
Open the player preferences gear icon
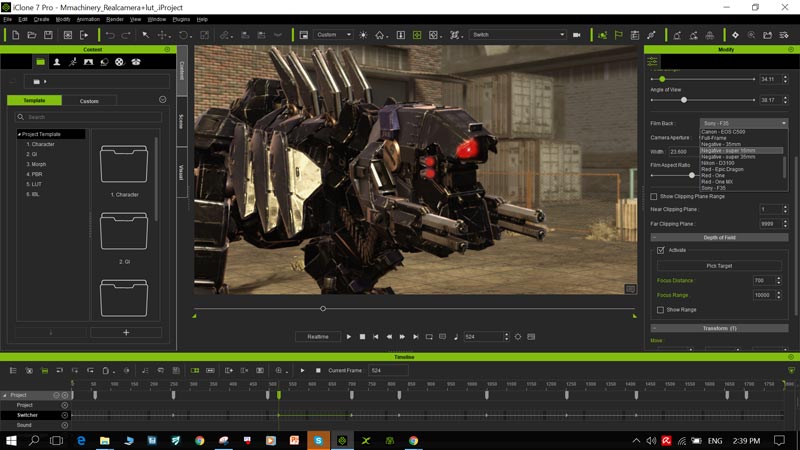tap(518, 337)
